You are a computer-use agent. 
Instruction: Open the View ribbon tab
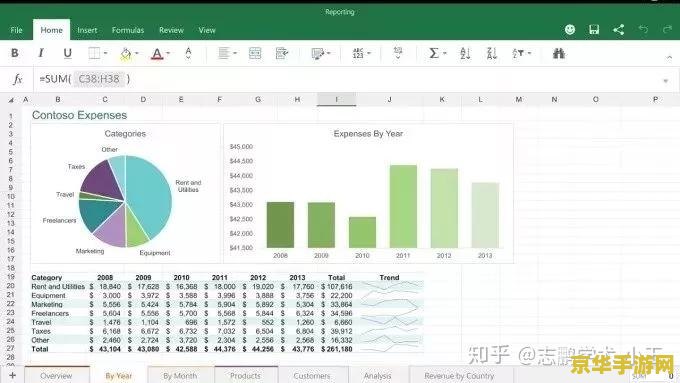click(x=207, y=30)
